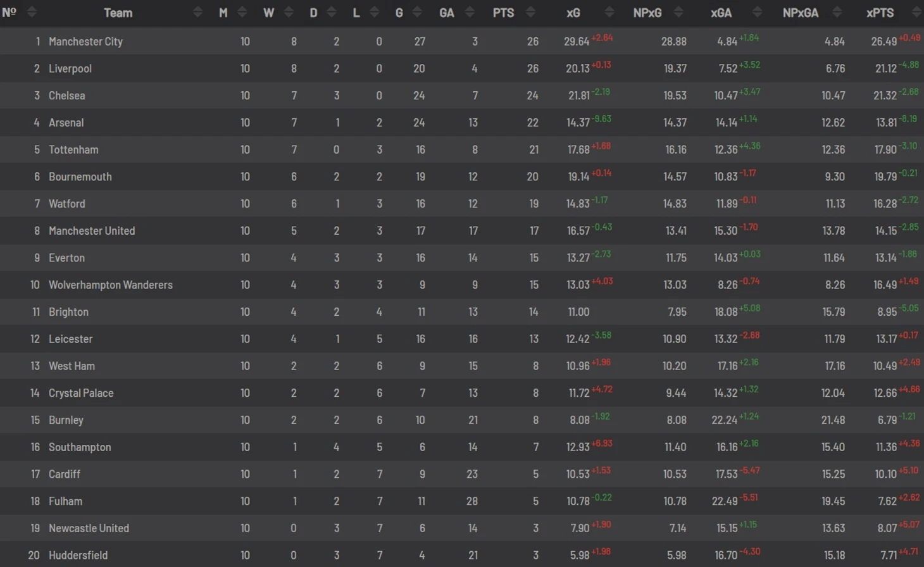924x567 pixels.
Task: Click the xPTS column header
Action: pyautogui.click(x=880, y=13)
